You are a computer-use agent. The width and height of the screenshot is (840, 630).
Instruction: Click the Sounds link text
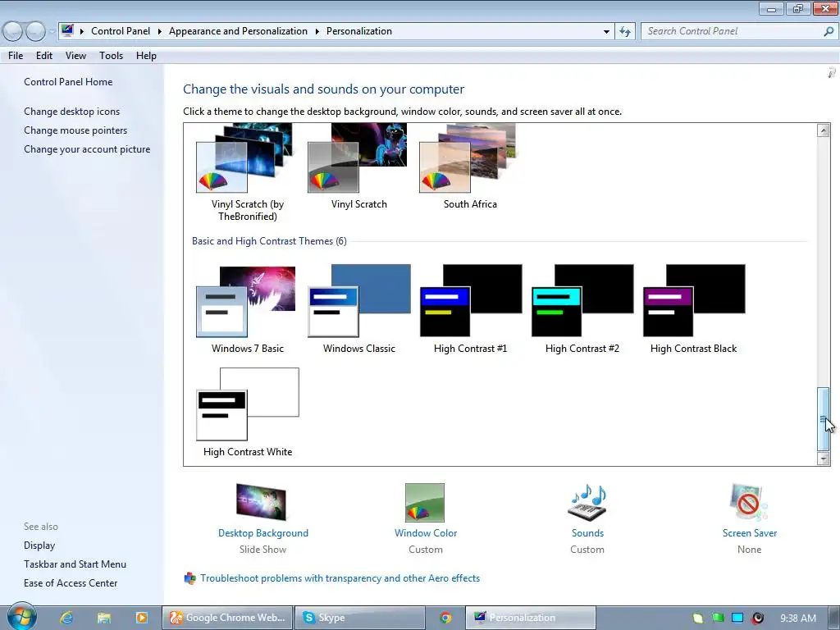tap(587, 533)
